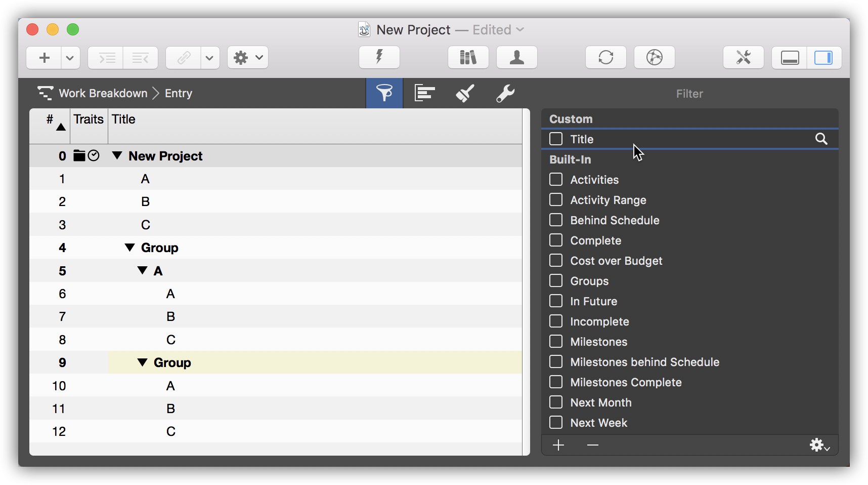Collapse the Group at row 4

click(128, 248)
